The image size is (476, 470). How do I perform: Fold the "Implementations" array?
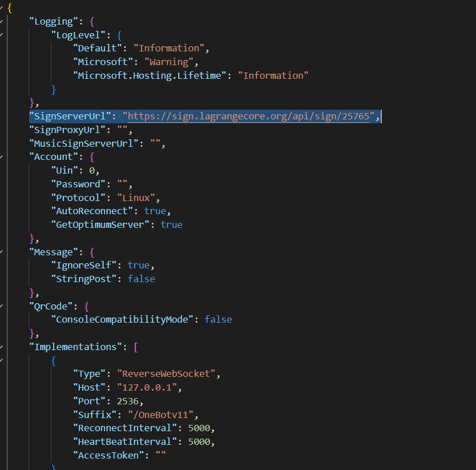[2, 347]
